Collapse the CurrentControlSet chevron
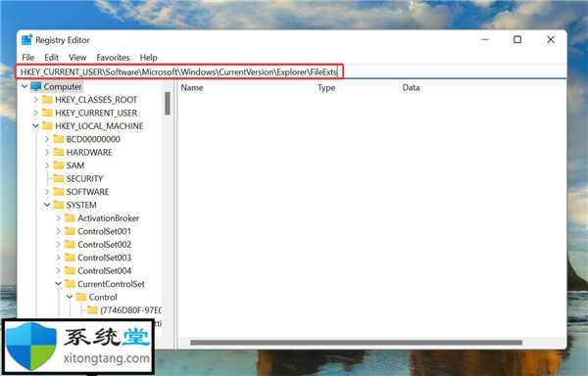588x376 pixels. tap(58, 284)
